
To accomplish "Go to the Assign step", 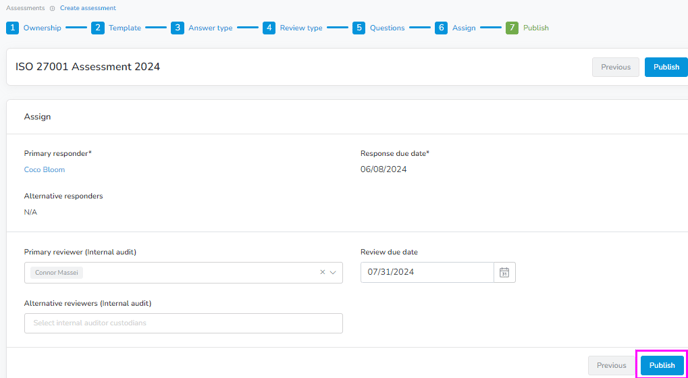I will pyautogui.click(x=464, y=28).
